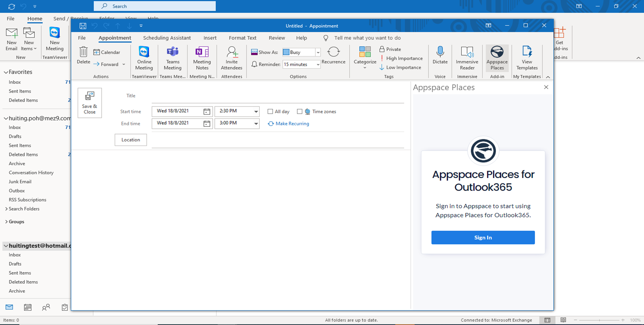Enable the All day checkbox
644x325 pixels.
(270, 111)
